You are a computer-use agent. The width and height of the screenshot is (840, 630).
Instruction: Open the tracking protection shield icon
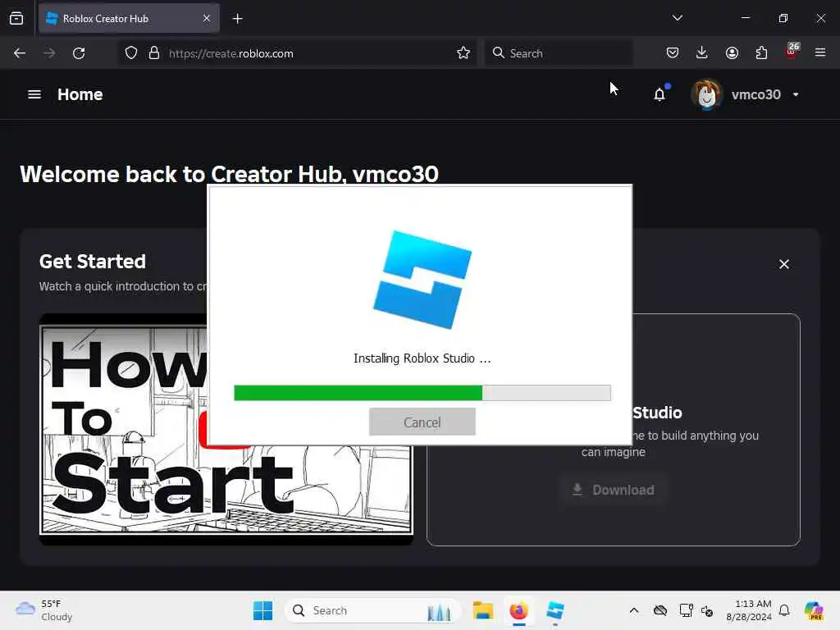(131, 53)
